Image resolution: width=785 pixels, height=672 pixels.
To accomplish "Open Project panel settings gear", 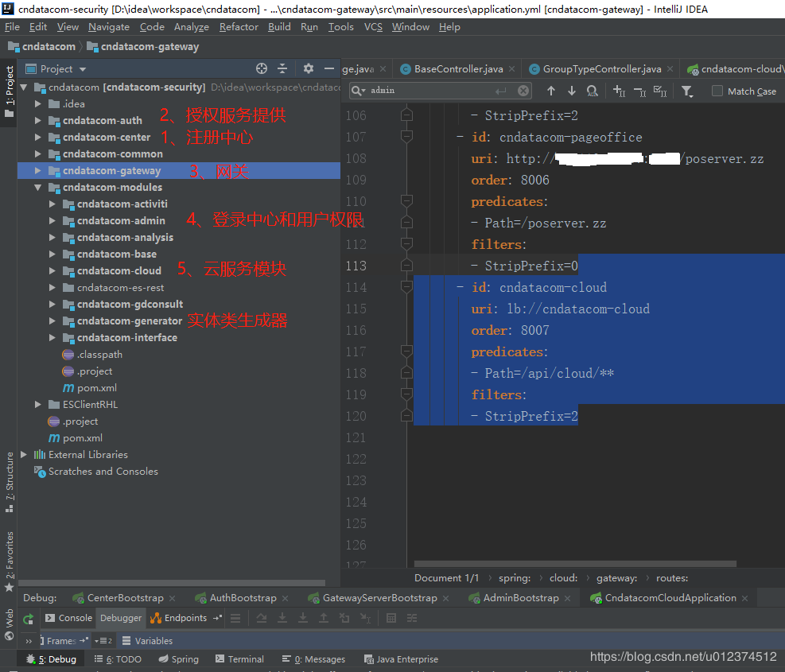I will coord(309,68).
